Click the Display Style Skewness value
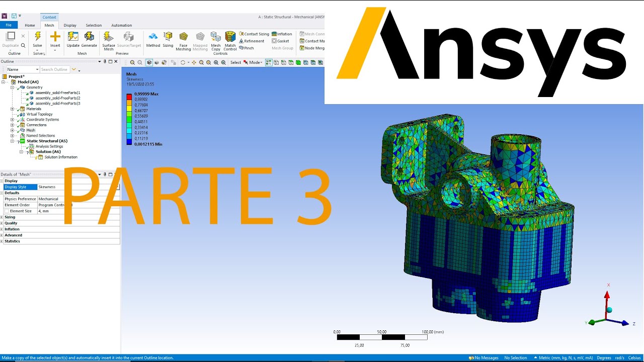This screenshot has width=644, height=362. 78,187
